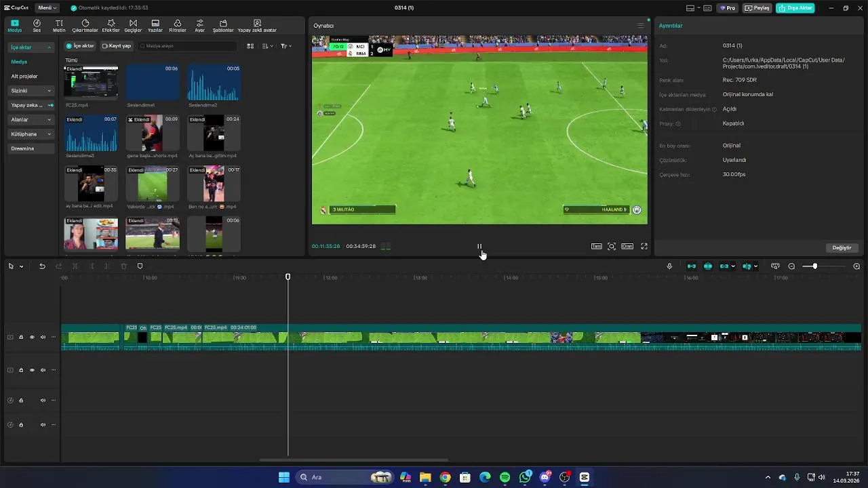Toggle the Tam full quality preview
868x488 pixels.
tap(597, 247)
